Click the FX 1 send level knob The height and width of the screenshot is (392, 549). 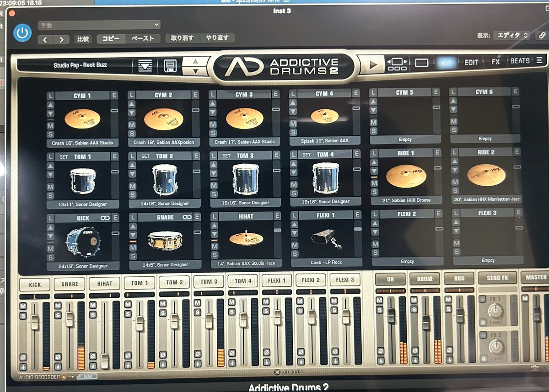click(495, 311)
